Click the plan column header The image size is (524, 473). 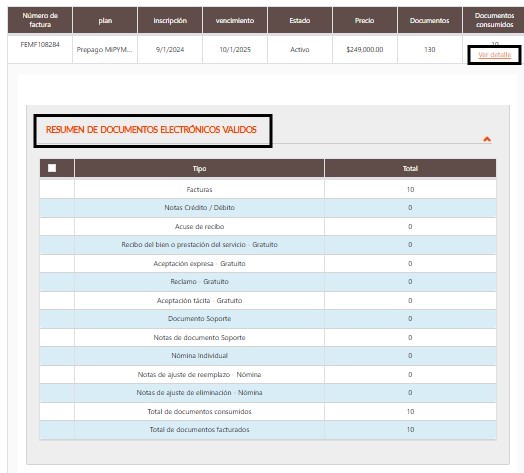point(105,20)
